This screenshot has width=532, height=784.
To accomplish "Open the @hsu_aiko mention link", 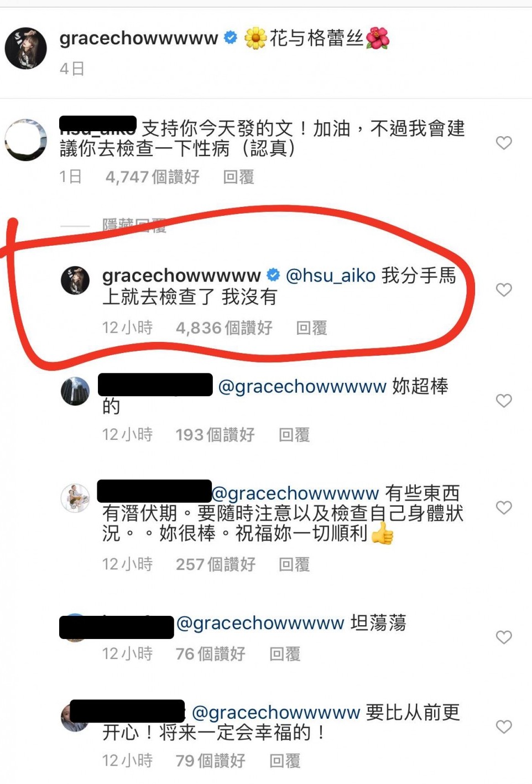I will [x=331, y=276].
